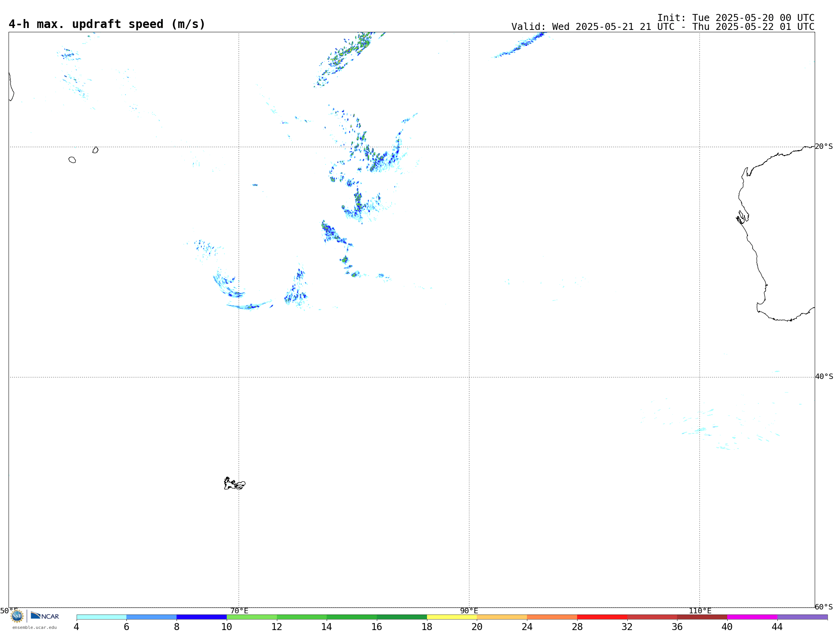840x632 pixels.
Task: Click the orange 24–28 colorbar segment
Action: tap(552, 617)
